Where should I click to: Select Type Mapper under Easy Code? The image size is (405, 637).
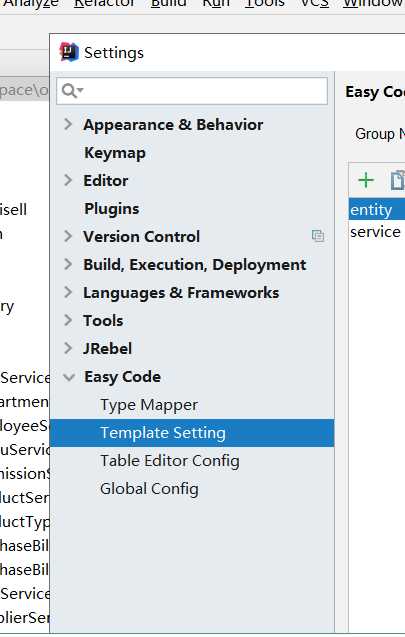coord(149,405)
